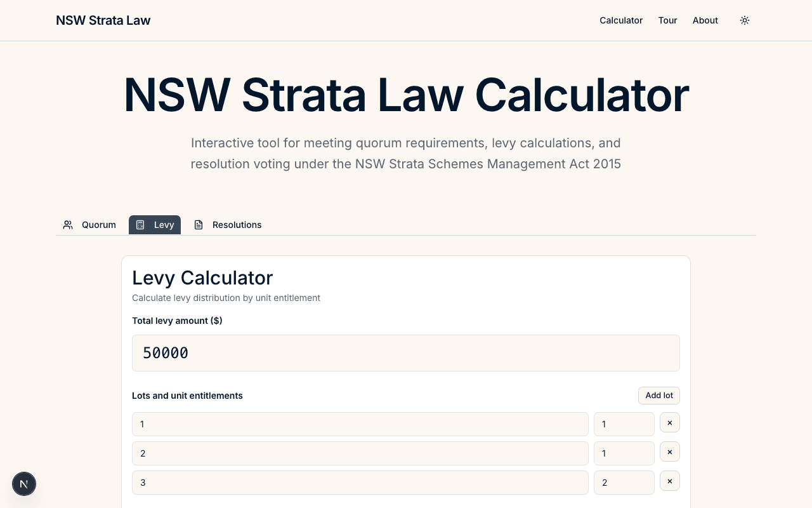Click the 'NSW Strata Law Calculator' main title
Screen dimensions: 812x508
pyautogui.click(x=406, y=95)
